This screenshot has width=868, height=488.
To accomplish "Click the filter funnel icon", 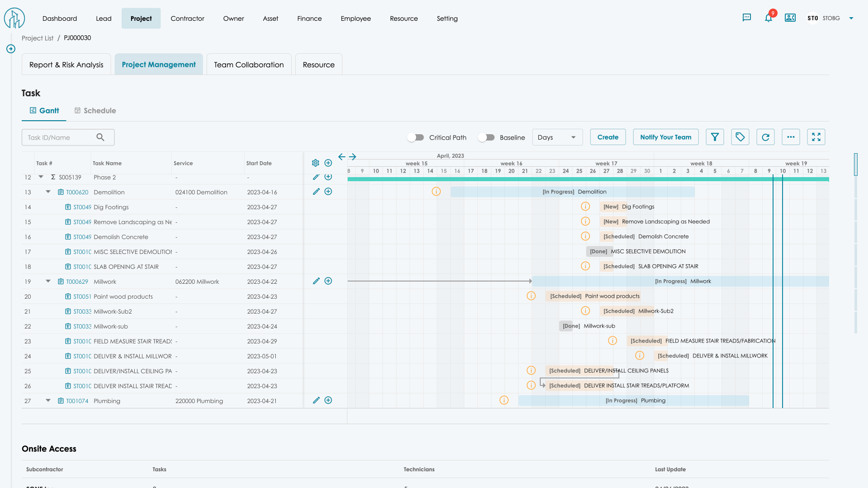I will tap(715, 137).
